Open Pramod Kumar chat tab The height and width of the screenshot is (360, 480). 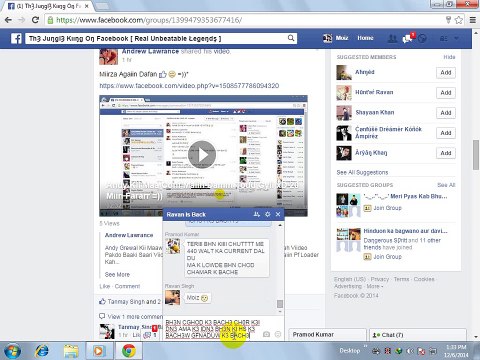pos(327,334)
